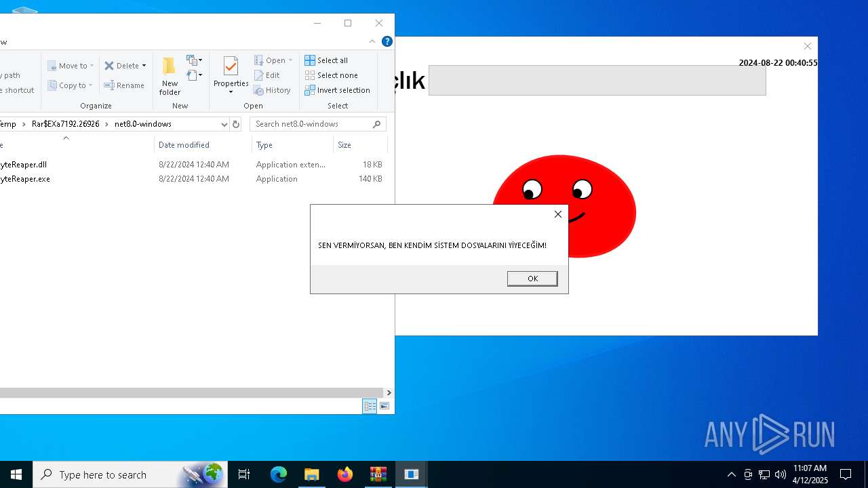The height and width of the screenshot is (488, 868).
Task: Click the Easy access icon in ribbon
Action: pyautogui.click(x=194, y=75)
